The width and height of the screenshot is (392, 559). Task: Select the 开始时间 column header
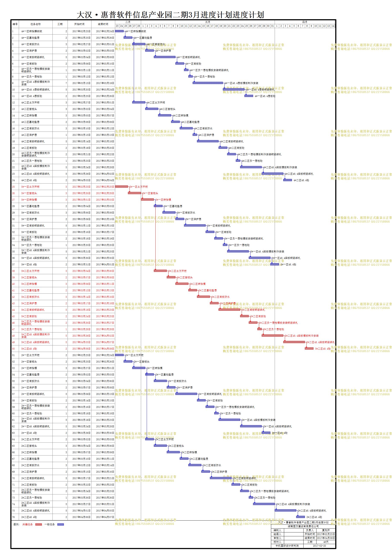point(79,24)
